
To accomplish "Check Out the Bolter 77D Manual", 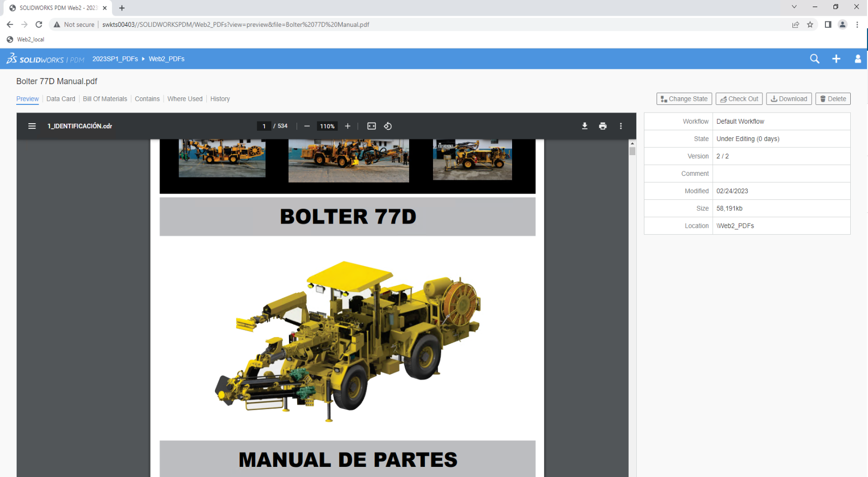I will pyautogui.click(x=739, y=98).
